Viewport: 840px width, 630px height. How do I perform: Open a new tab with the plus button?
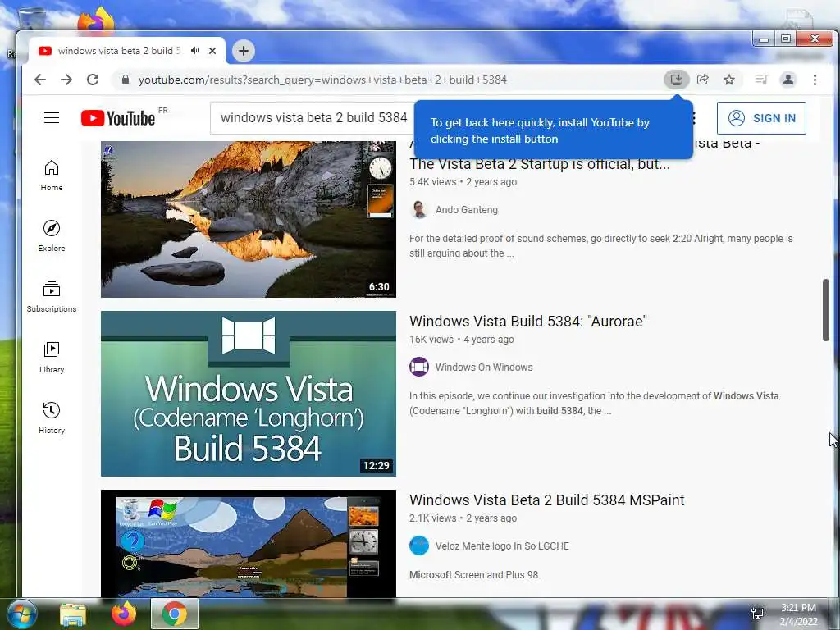tap(244, 51)
